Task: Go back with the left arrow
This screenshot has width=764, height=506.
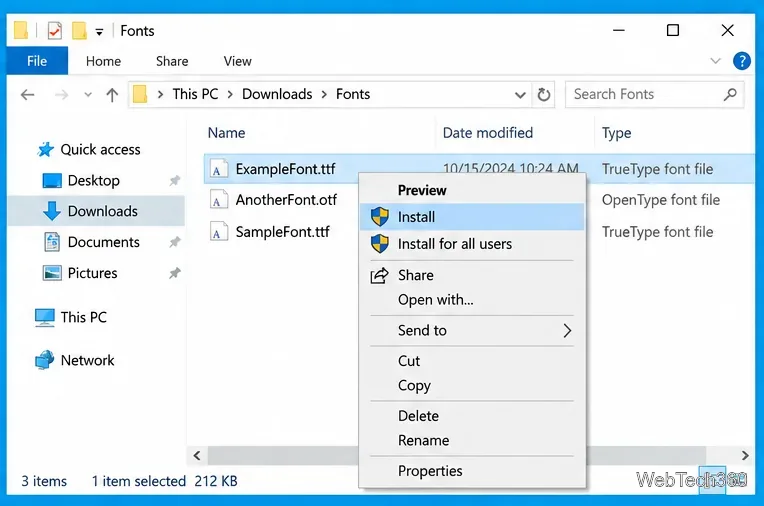Action: coord(28,95)
